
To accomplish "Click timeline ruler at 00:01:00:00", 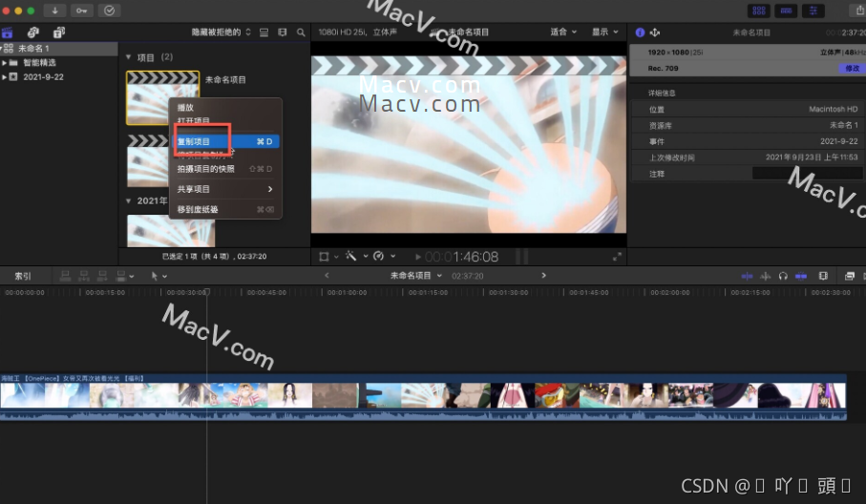I will (347, 293).
